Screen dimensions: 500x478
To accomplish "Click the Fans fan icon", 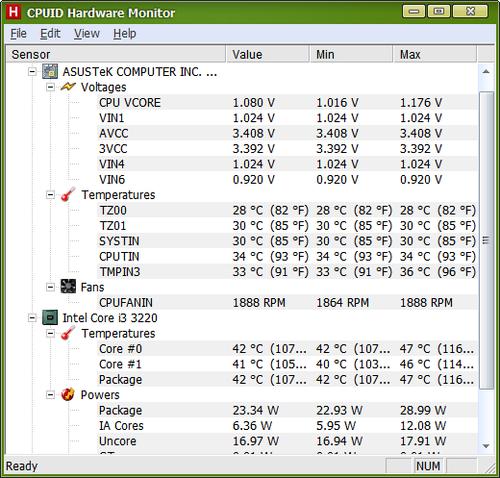I will click(68, 287).
